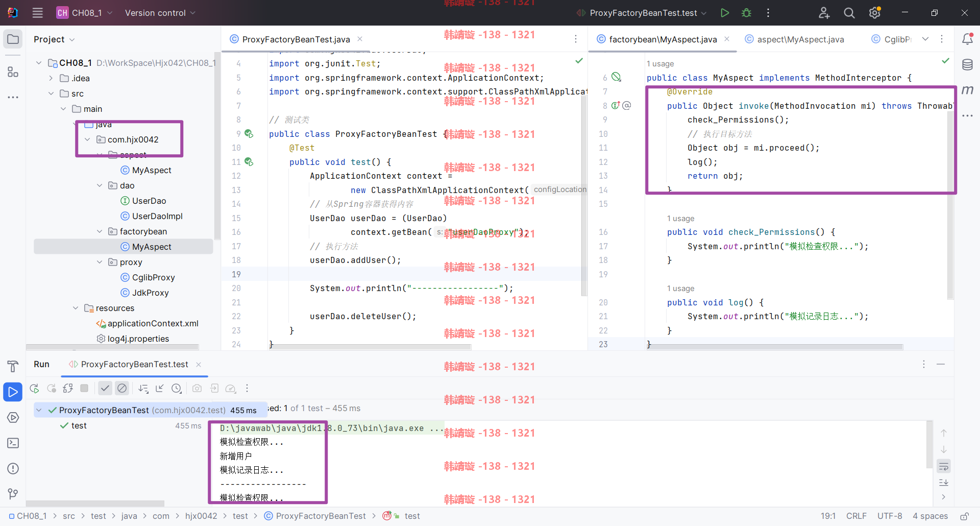Show hidden editor tabs chevron
Image resolution: width=980 pixels, height=526 pixels.
tap(925, 39)
